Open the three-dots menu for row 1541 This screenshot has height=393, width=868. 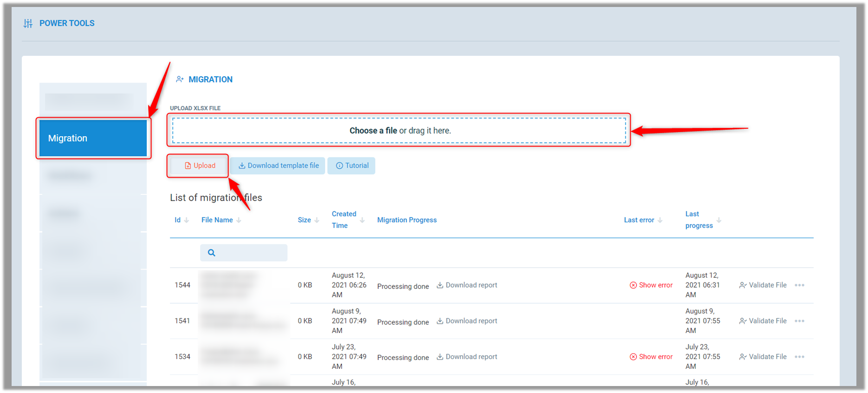pos(799,321)
